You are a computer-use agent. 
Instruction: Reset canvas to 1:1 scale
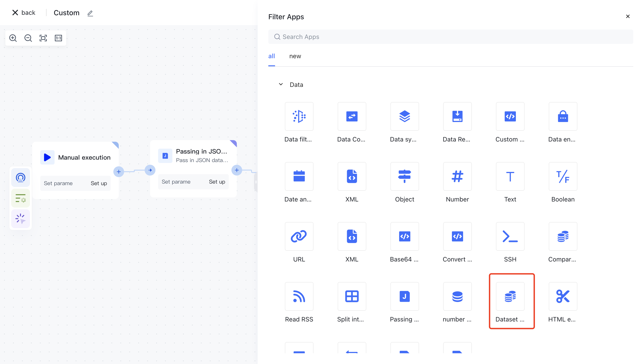pyautogui.click(x=58, y=38)
